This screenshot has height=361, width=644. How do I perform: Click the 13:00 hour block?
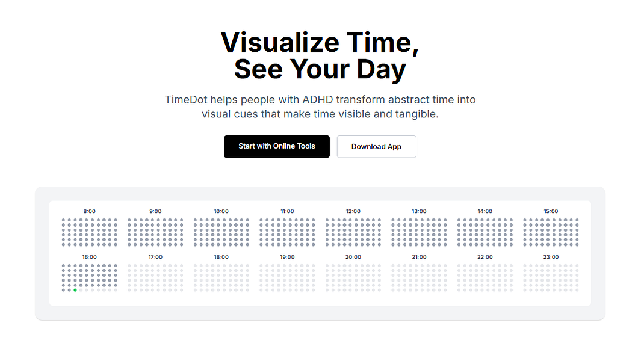pyautogui.click(x=419, y=232)
